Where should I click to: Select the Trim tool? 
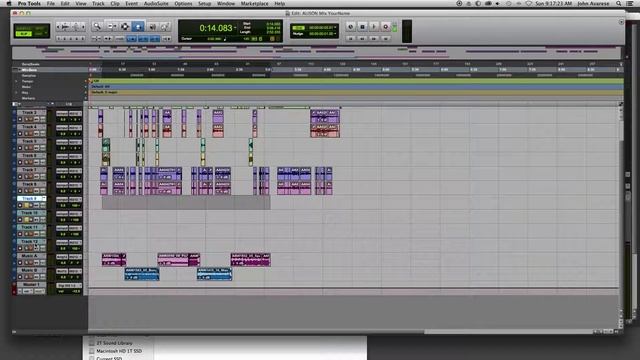[x=111, y=27]
